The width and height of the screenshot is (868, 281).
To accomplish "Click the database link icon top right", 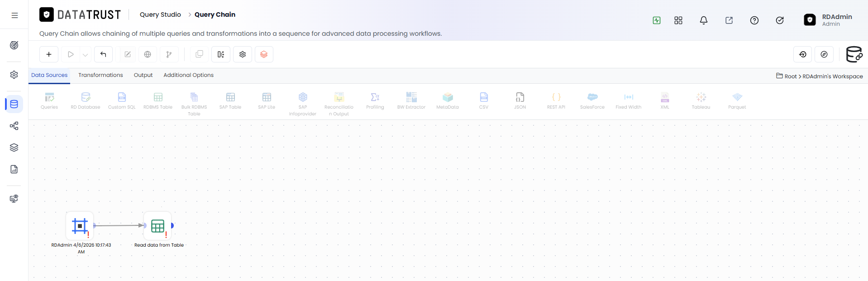I will click(854, 54).
